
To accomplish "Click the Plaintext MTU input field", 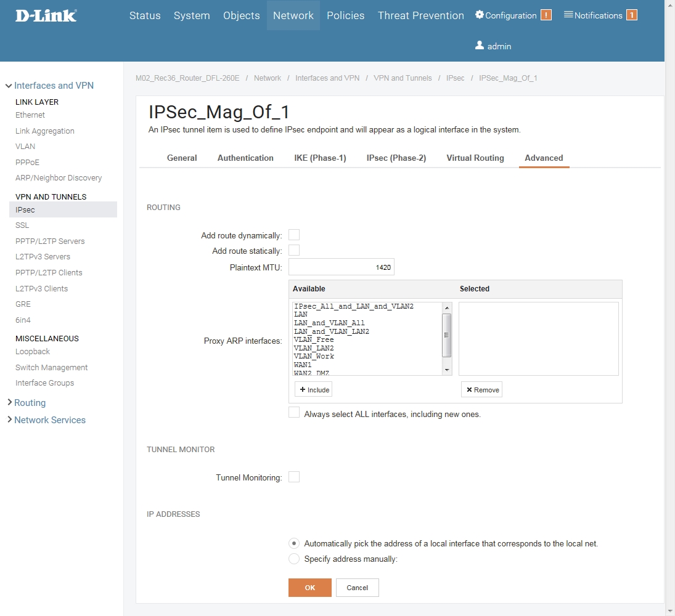I will pos(342,267).
